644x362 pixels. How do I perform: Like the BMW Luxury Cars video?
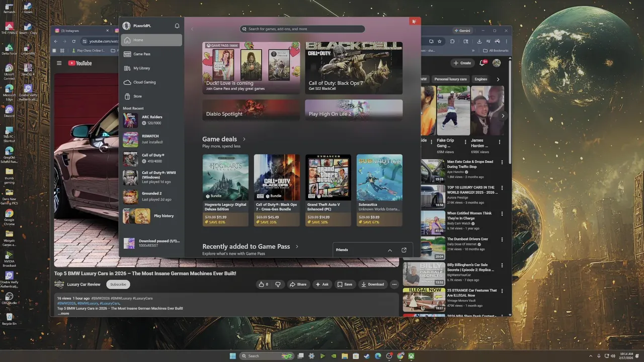[x=263, y=284]
